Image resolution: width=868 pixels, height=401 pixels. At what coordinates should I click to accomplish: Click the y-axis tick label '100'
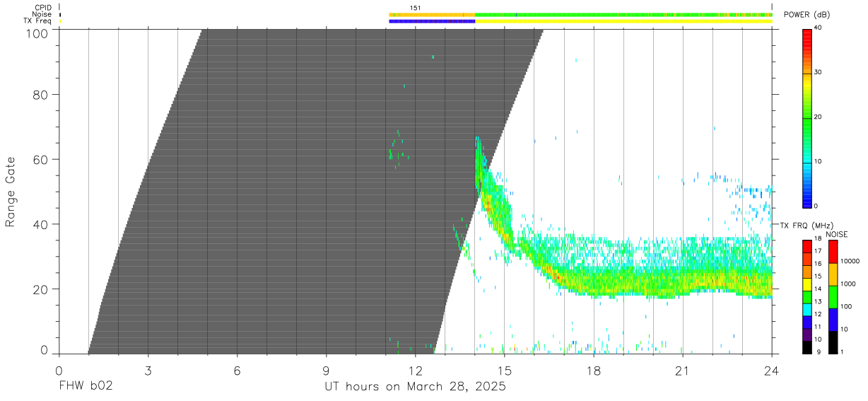click(37, 33)
